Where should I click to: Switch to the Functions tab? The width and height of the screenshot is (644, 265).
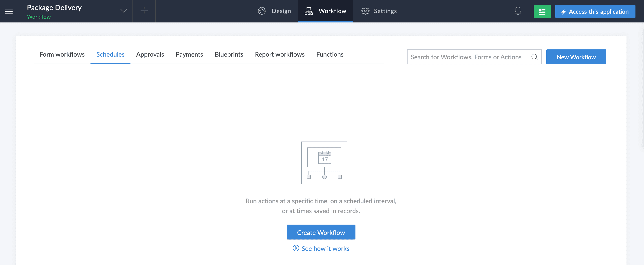pos(330,54)
